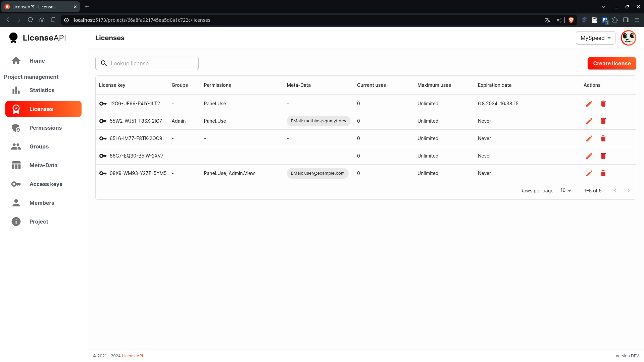Open browser extensions puzzle icon
Screen dimensions: 644x362
(615, 20)
